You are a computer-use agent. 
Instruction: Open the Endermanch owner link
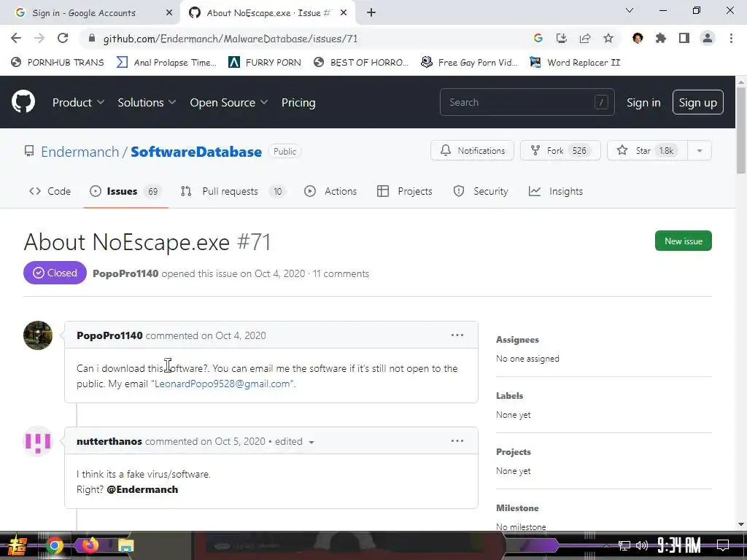point(80,152)
